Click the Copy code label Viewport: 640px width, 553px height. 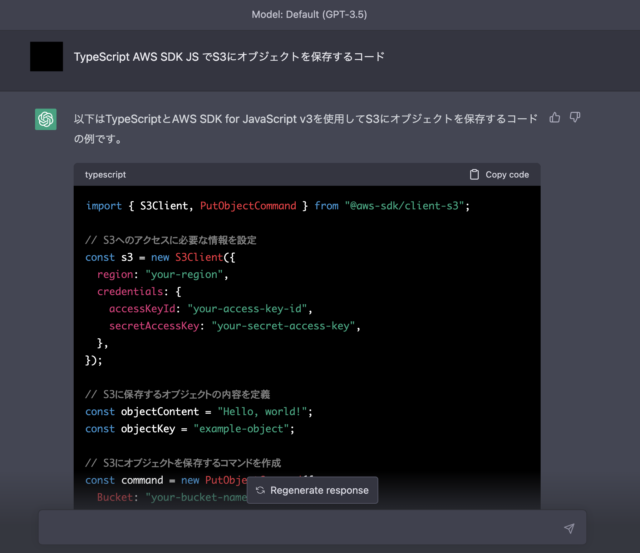point(507,175)
